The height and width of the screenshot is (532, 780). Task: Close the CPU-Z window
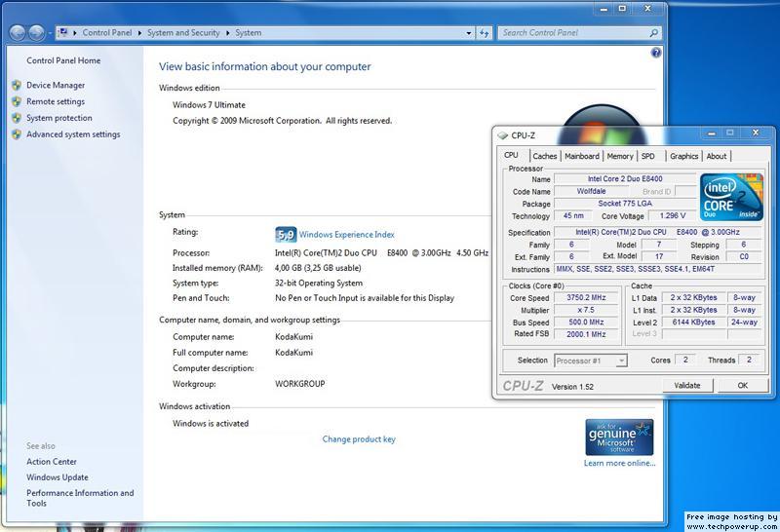(x=756, y=133)
